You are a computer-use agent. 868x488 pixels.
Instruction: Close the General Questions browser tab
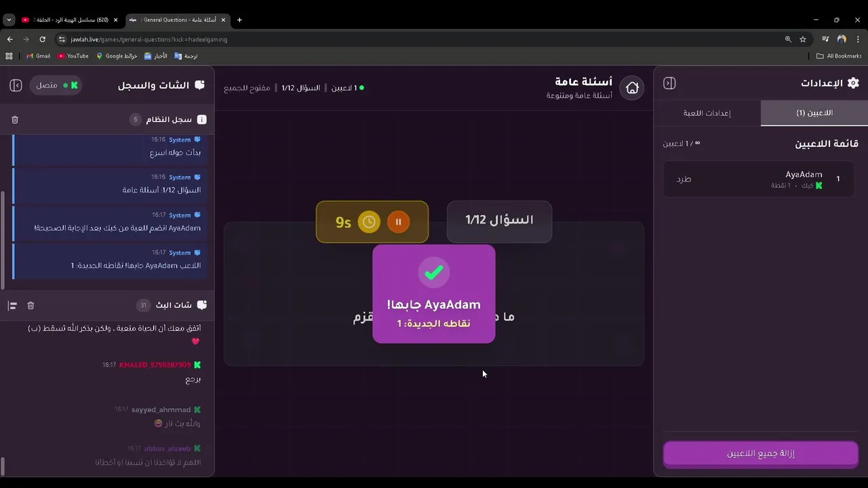222,20
